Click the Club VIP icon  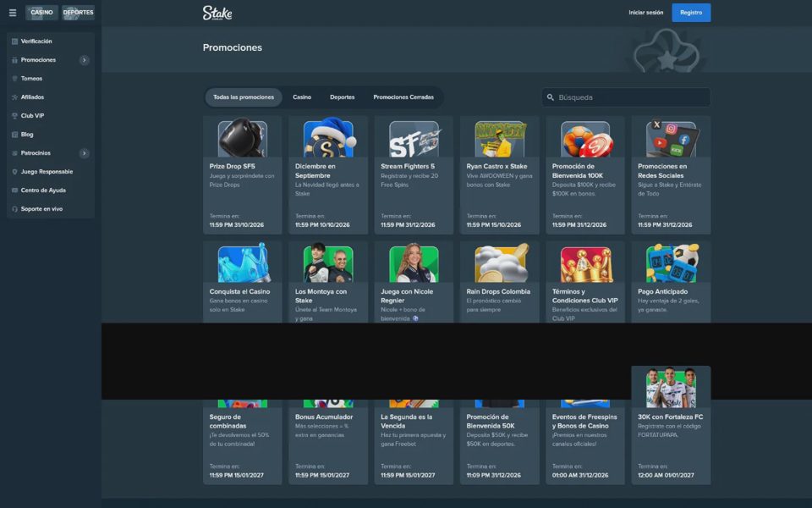point(14,116)
